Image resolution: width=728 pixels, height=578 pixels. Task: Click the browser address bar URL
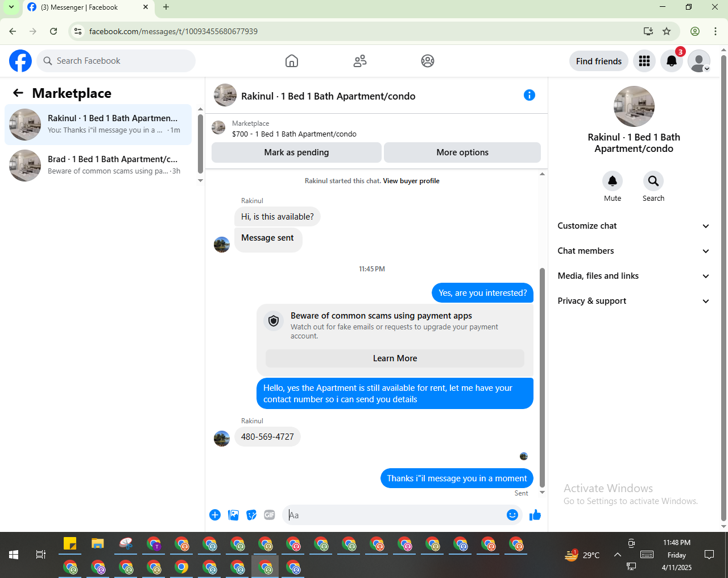pos(173,31)
